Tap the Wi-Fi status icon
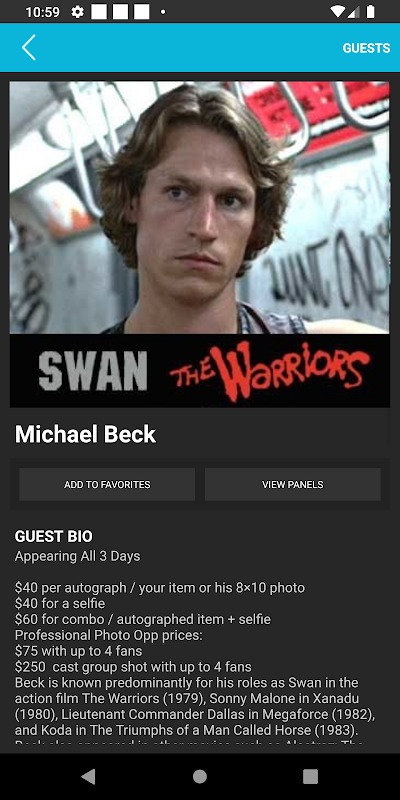 (x=337, y=12)
